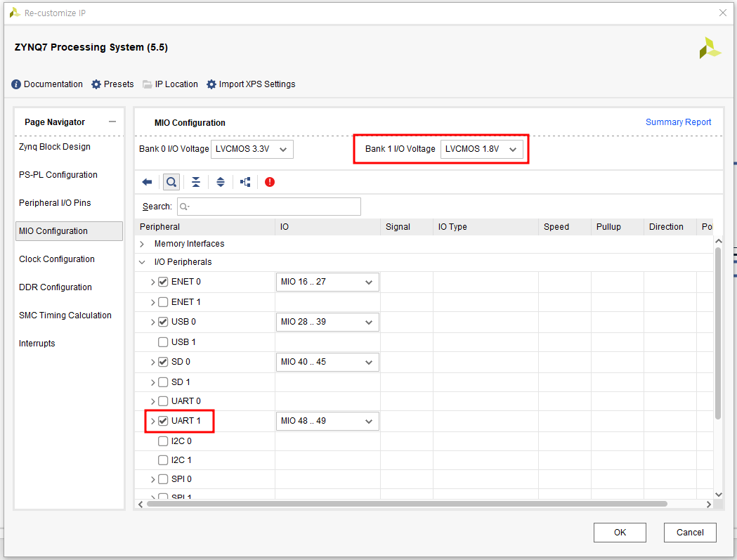The height and width of the screenshot is (560, 737).
Task: Open the Summary Report link
Action: click(678, 122)
